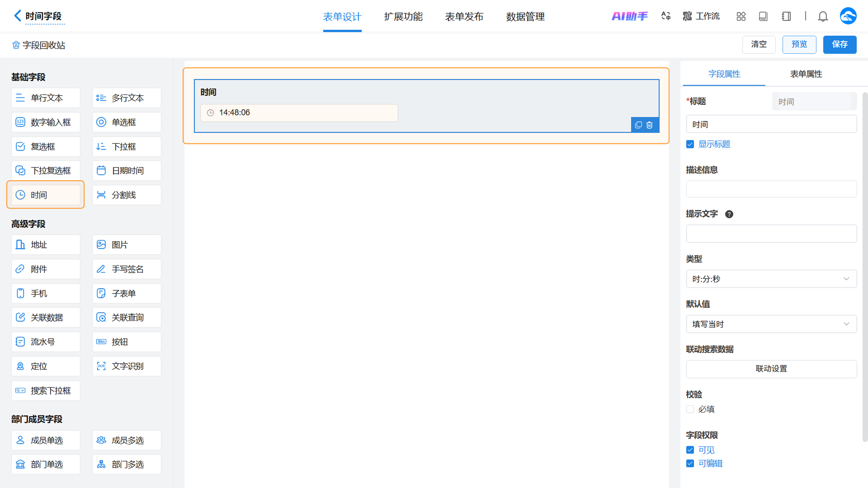Add 搜索下拉框 field

[x=46, y=391]
